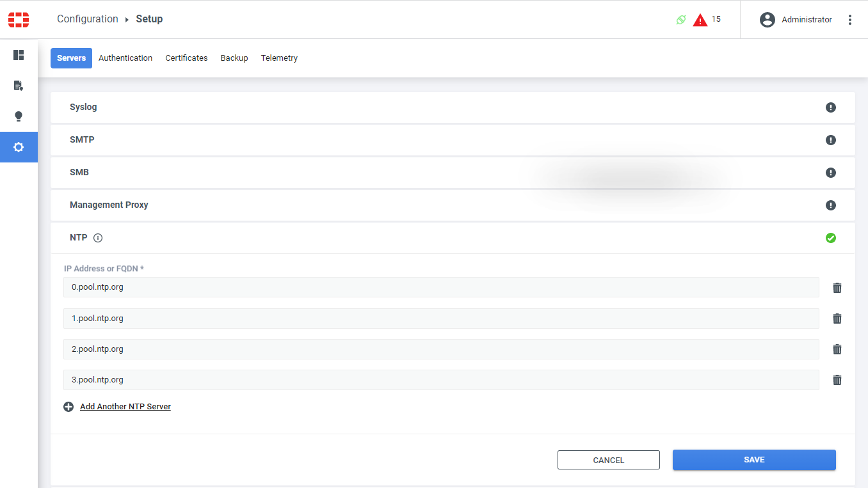Screen dimensions: 868x488
Task: Click the NTP info icon
Action: click(97, 237)
